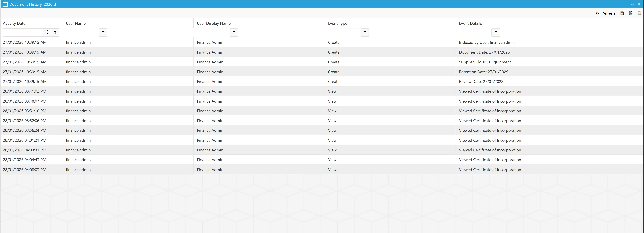The image size is (644, 233).
Task: Open the Event Type filter options
Action: click(x=365, y=32)
